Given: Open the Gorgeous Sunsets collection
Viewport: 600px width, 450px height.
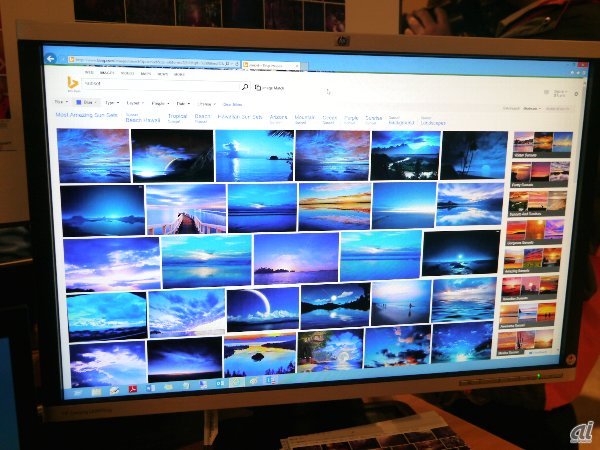Looking at the screenshot, I should pyautogui.click(x=535, y=232).
